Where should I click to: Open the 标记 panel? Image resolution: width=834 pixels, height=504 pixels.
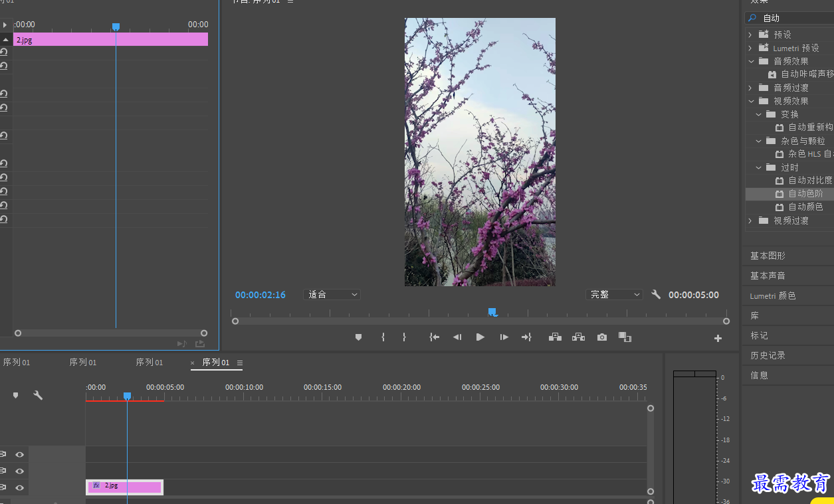click(x=759, y=335)
